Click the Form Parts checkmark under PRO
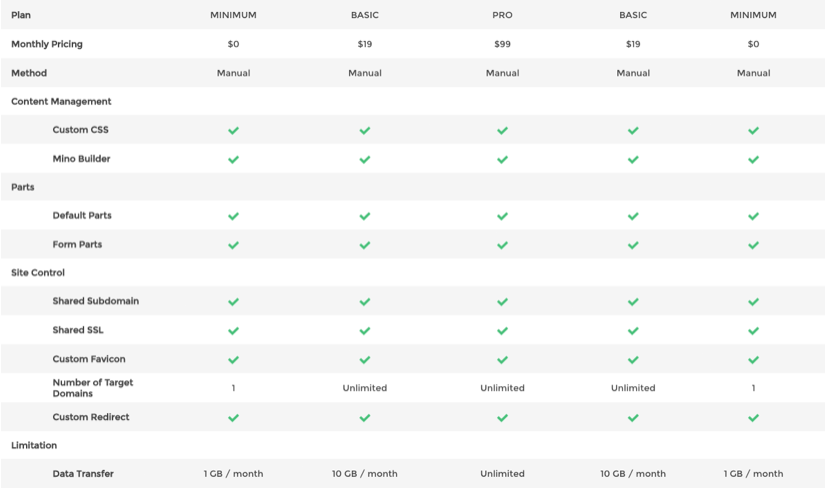 tap(502, 245)
